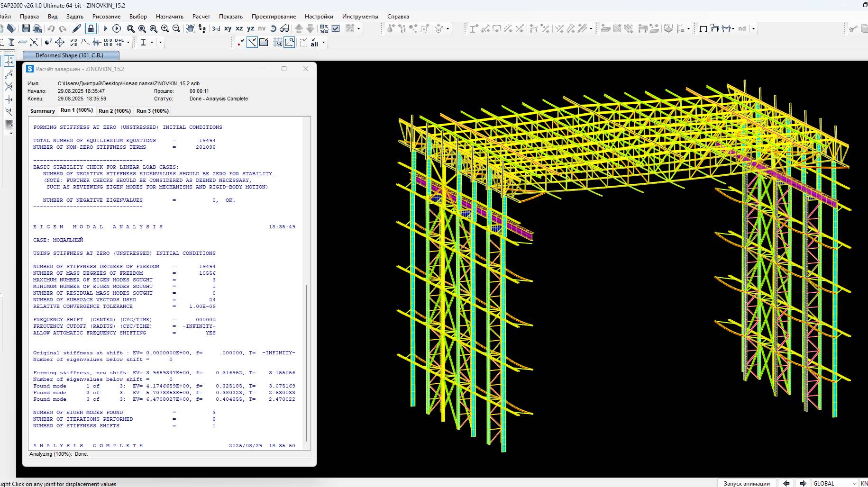Click the Запуск анимации button
Image resolution: width=868 pixels, height=487 pixels.
pos(746,483)
